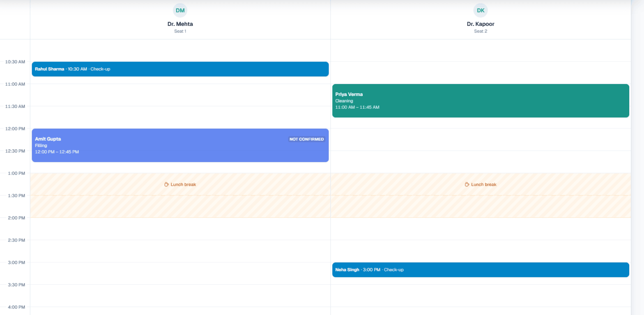The height and width of the screenshot is (315, 644).
Task: Click the 11:00 AM time label
Action: click(x=15, y=84)
